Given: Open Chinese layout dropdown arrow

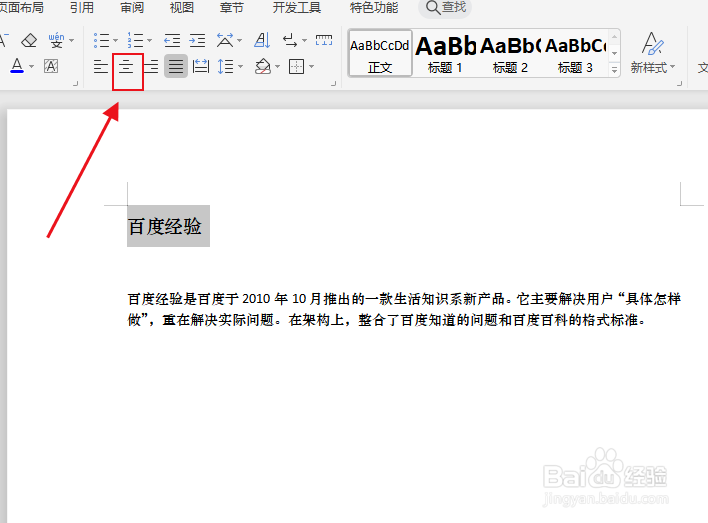Looking at the screenshot, I should pyautogui.click(x=239, y=41).
